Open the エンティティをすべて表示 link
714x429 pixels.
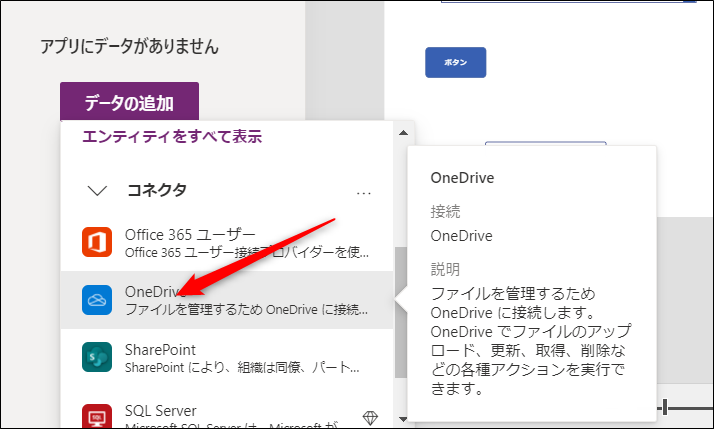172,137
